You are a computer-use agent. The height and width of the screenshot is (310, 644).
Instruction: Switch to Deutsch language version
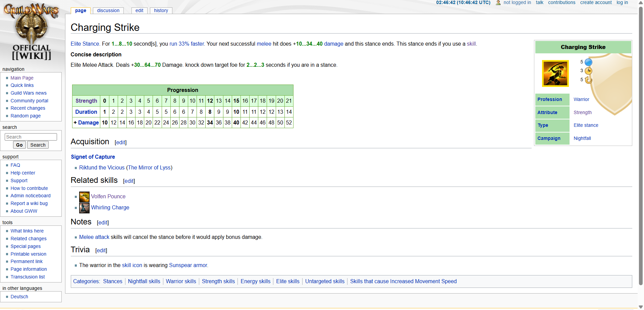point(19,297)
